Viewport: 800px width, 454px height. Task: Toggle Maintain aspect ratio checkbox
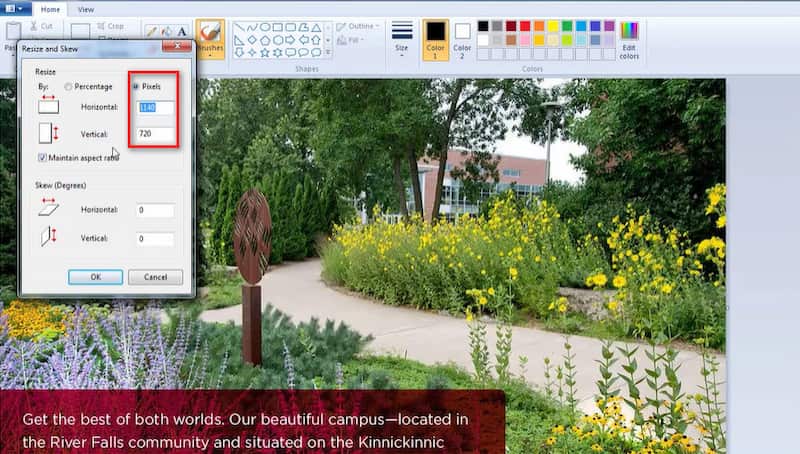pos(42,158)
